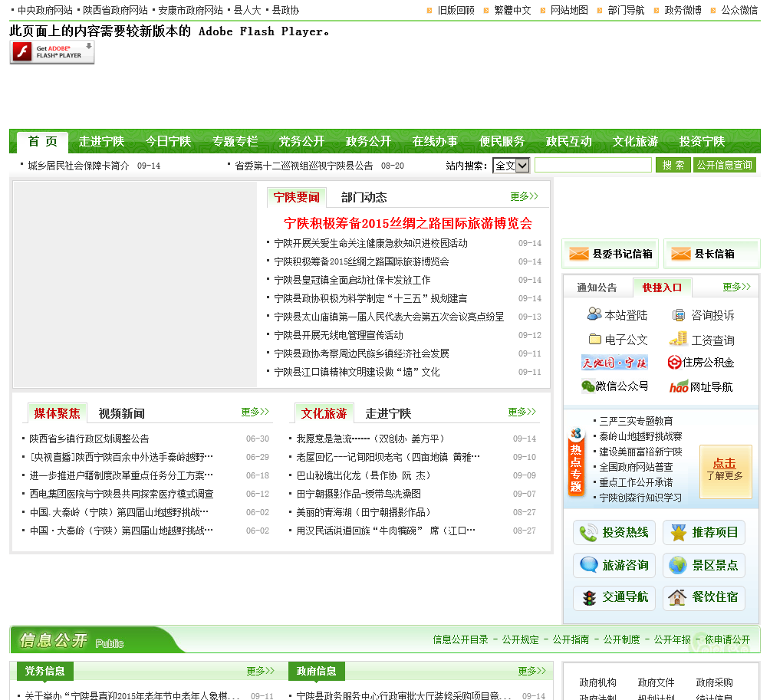Open headline 宁陕积极筹备2015丝绸之路国际旅游博览会

[x=408, y=223]
